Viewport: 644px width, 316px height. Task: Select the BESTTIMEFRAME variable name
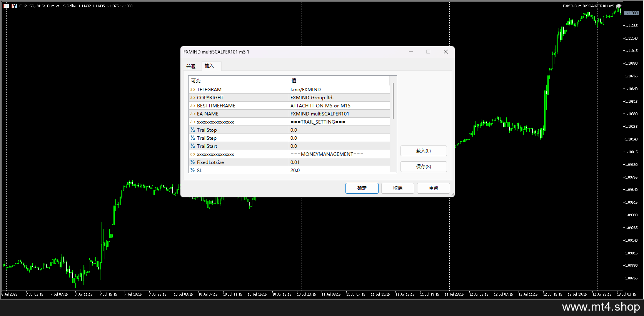pyautogui.click(x=216, y=105)
